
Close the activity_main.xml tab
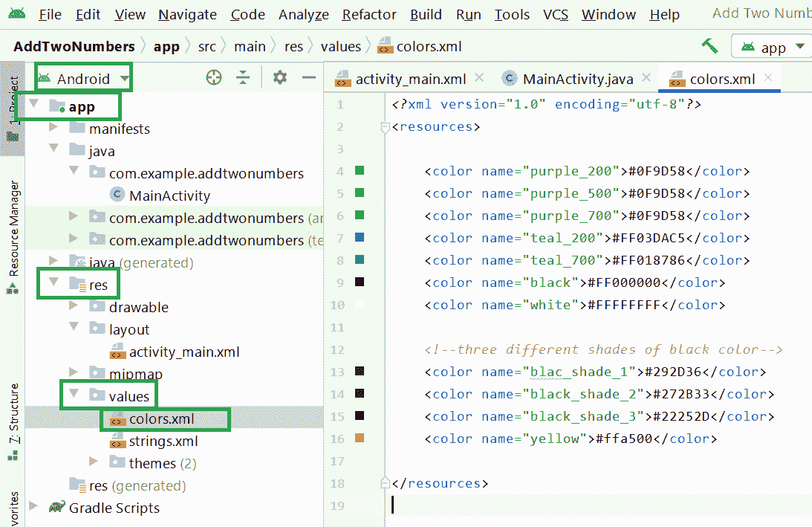479,78
